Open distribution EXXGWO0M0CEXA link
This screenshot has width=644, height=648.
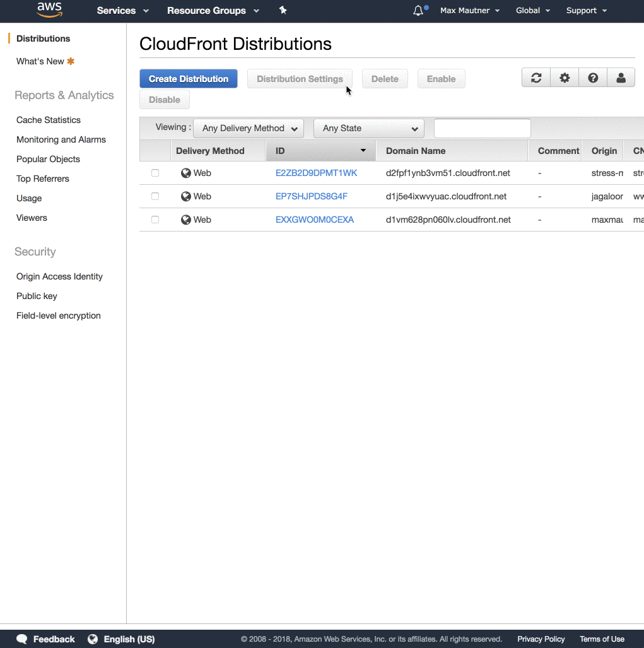314,220
